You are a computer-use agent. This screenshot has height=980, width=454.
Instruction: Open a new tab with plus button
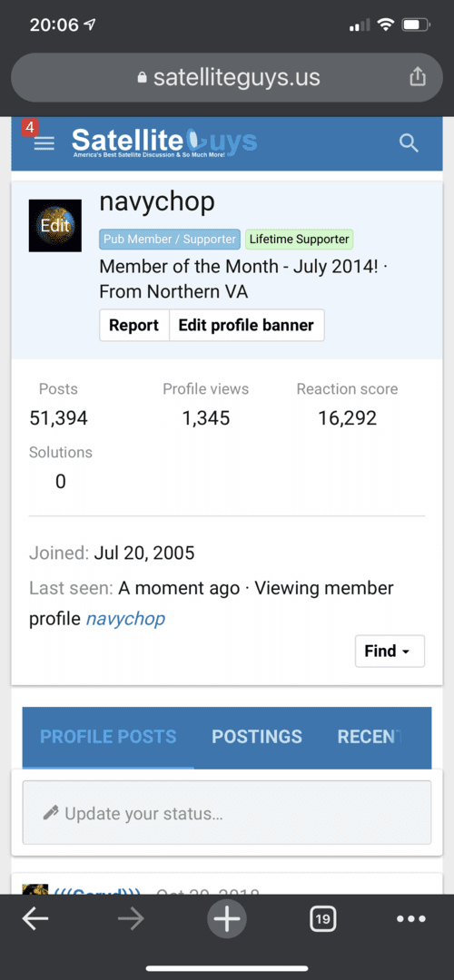(x=227, y=918)
